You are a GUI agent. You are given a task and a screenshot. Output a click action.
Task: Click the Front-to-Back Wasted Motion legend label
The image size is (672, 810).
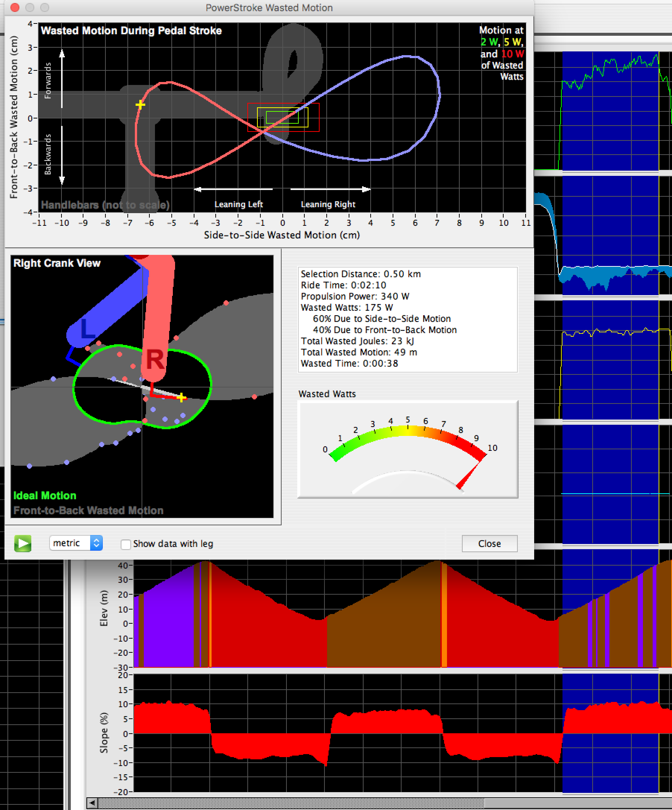[88, 510]
